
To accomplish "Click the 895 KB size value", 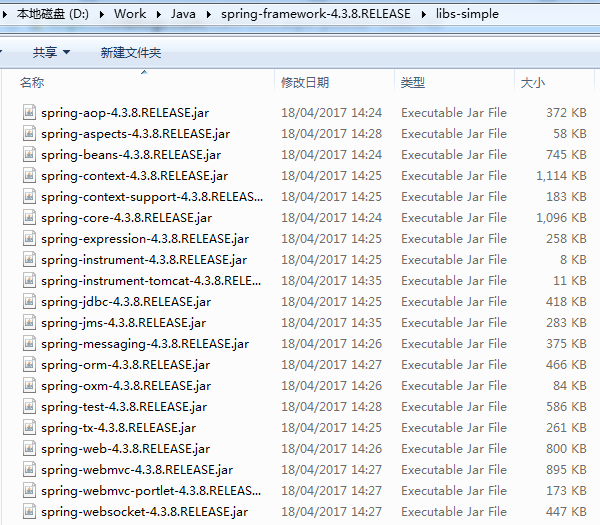I will (x=566, y=470).
